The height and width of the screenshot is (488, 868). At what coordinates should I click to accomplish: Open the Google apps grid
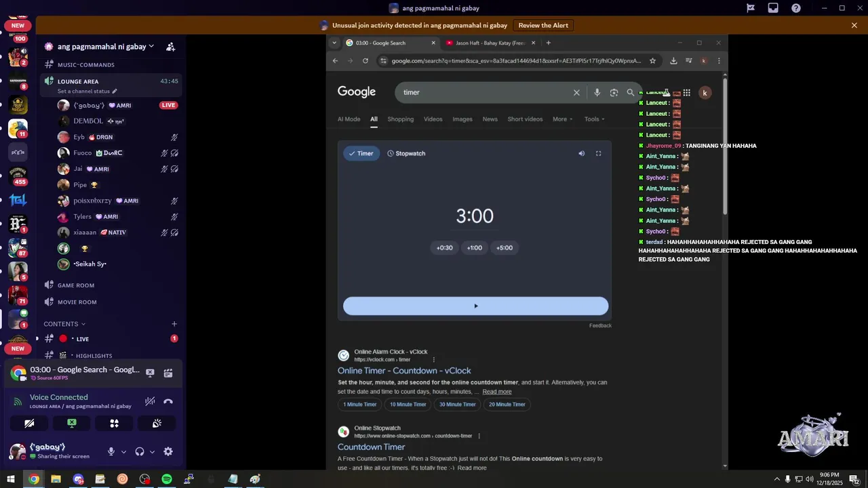pyautogui.click(x=686, y=93)
